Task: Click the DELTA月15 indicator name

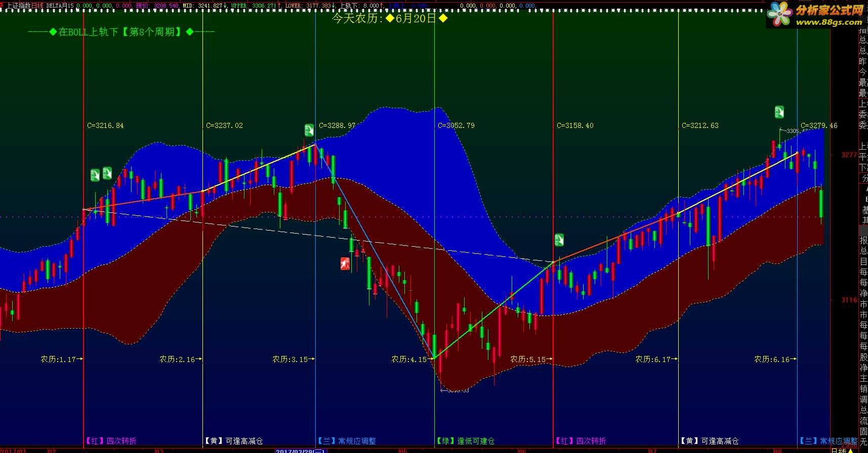Action: (x=60, y=6)
